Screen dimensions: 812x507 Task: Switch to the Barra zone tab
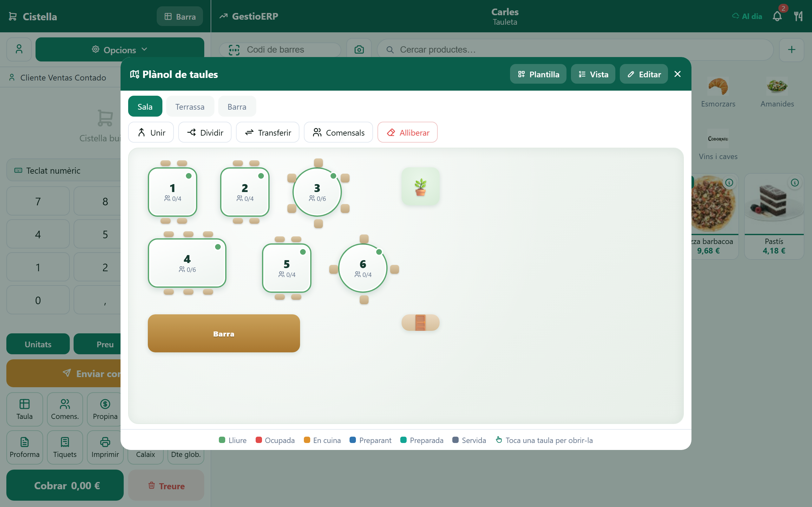pyautogui.click(x=237, y=107)
